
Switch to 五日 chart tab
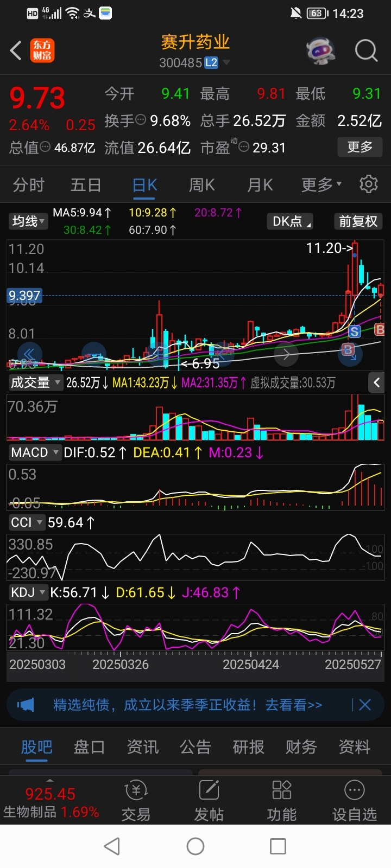[86, 185]
